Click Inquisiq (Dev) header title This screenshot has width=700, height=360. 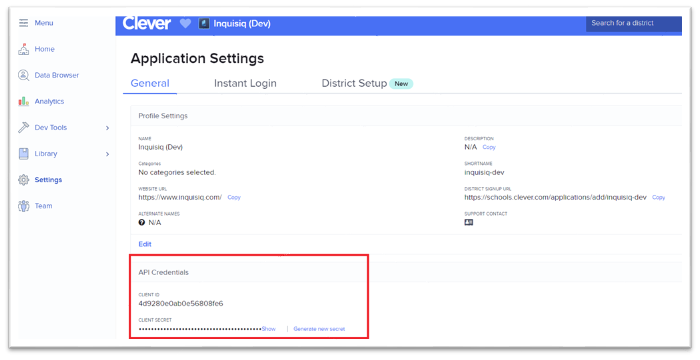[242, 24]
